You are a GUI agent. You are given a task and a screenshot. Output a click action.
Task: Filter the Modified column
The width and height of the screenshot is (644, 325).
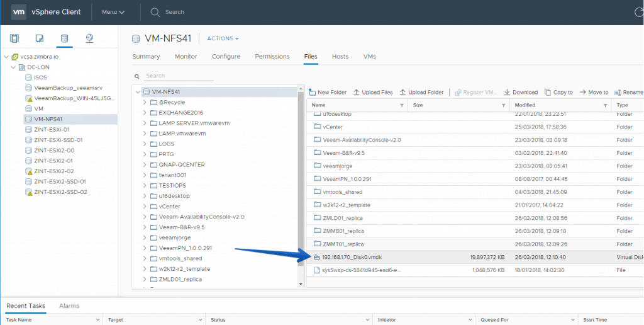(606, 106)
